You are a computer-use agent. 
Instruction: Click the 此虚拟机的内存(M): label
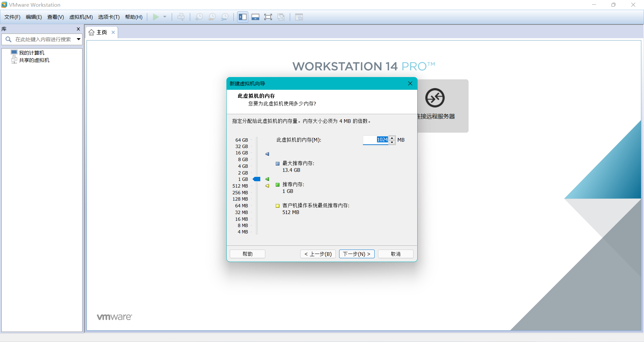pos(299,140)
